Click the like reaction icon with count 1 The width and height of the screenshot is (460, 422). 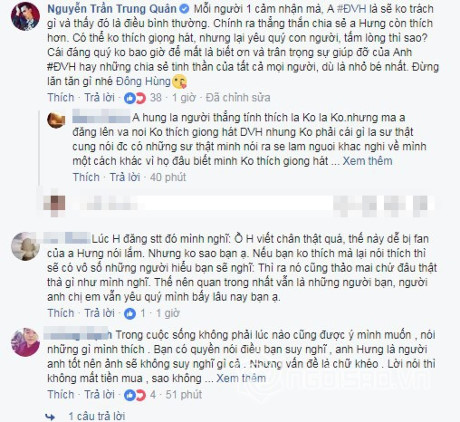[130, 313]
